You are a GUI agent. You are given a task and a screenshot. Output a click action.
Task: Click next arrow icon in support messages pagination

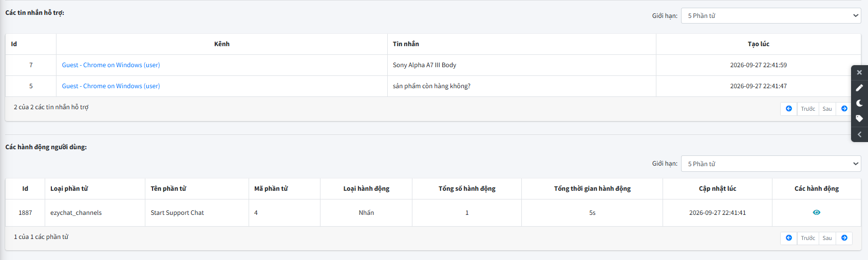click(x=844, y=109)
